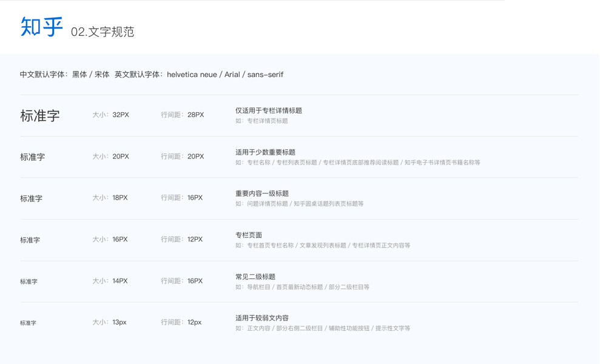Click the 重要内容一级标题 description
Image resolution: width=600 pixels, height=364 pixels.
coord(261,194)
